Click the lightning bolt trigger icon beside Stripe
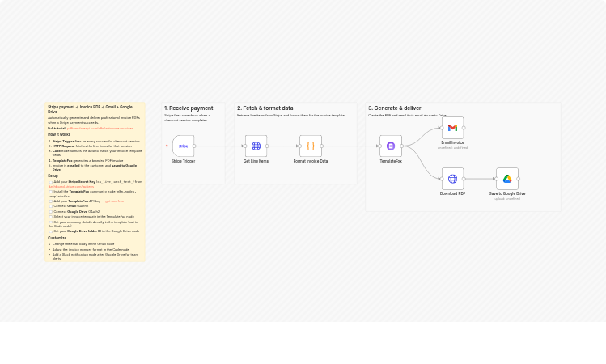Screen dimensions: 606x364 (167, 146)
